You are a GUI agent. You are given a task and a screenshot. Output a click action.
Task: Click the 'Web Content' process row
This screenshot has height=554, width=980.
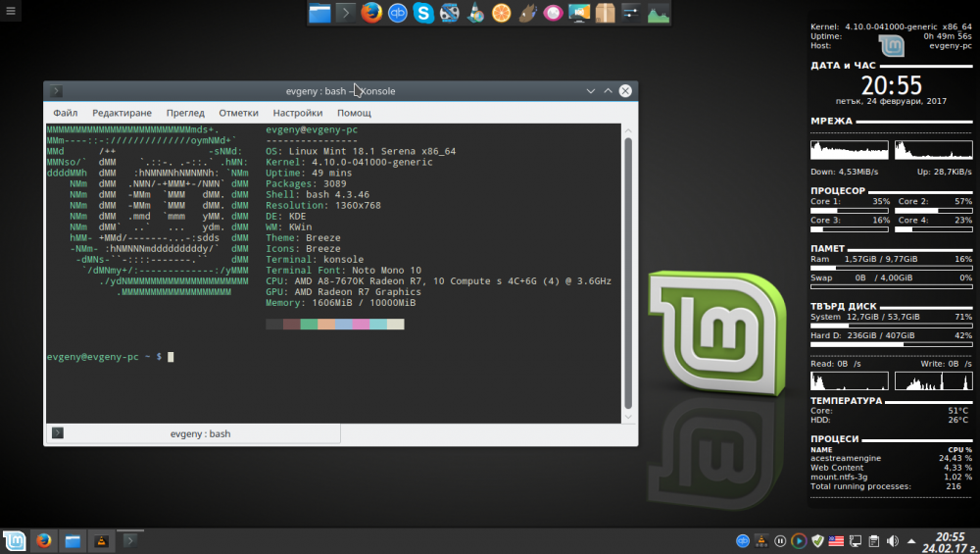(891, 468)
